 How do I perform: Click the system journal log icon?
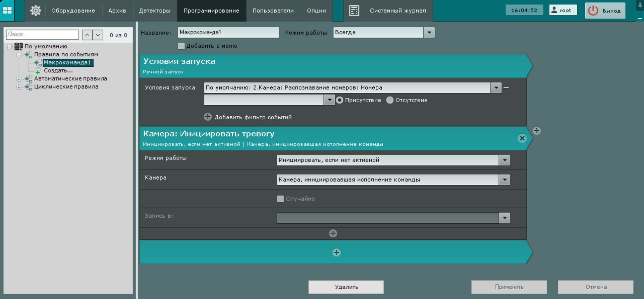[354, 10]
